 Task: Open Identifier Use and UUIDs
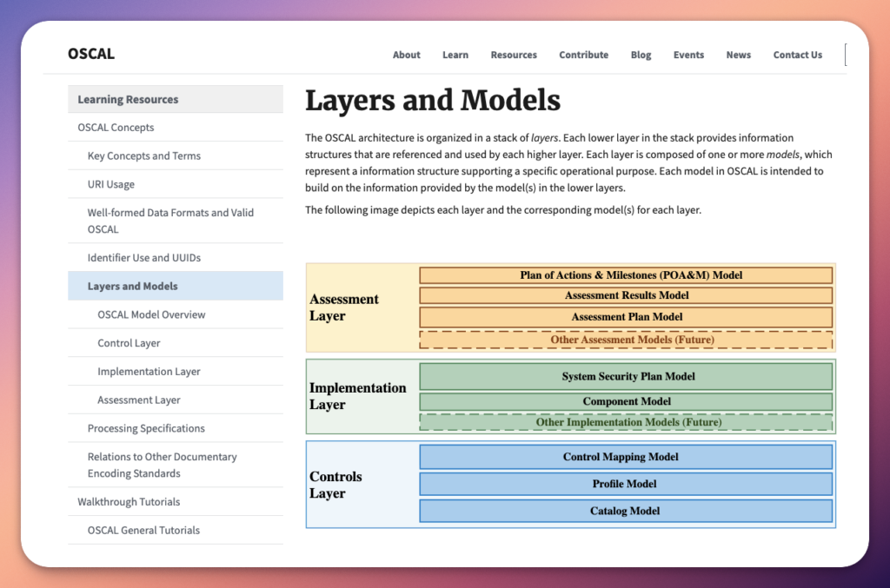click(143, 258)
